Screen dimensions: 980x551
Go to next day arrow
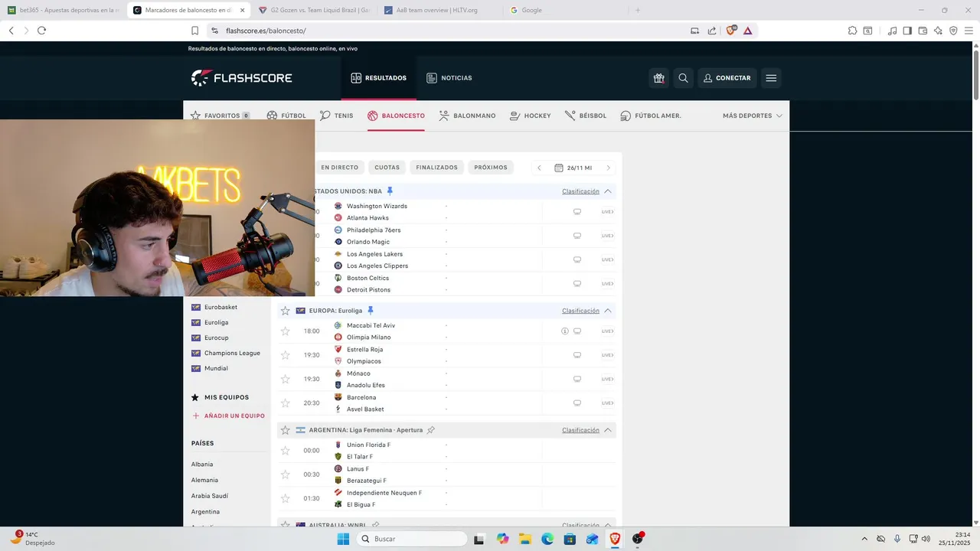(609, 168)
